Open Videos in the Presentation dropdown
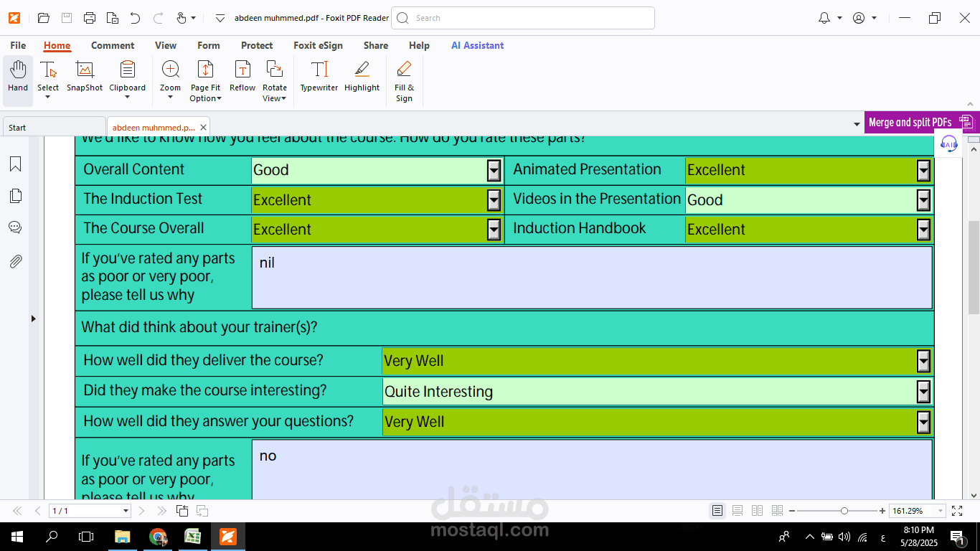980x551 pixels. coord(923,200)
